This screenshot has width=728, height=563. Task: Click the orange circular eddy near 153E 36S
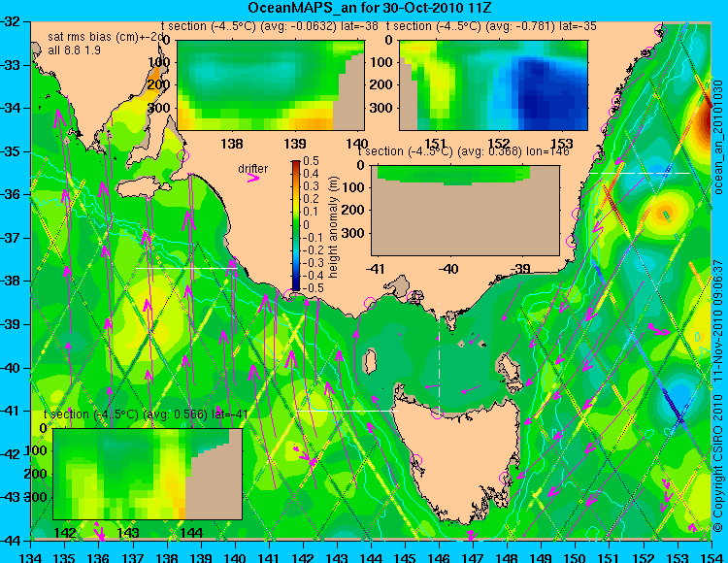[x=664, y=214]
